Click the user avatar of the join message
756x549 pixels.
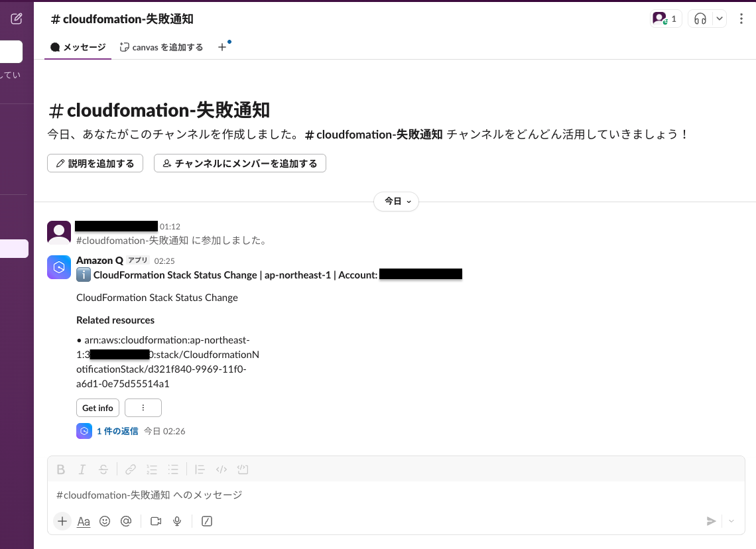point(59,233)
